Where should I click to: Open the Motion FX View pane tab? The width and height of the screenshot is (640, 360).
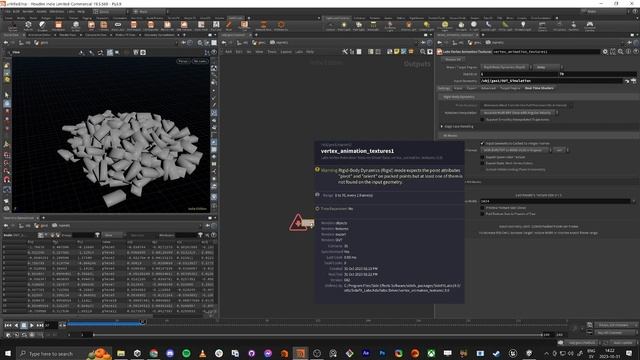tap(125, 35)
